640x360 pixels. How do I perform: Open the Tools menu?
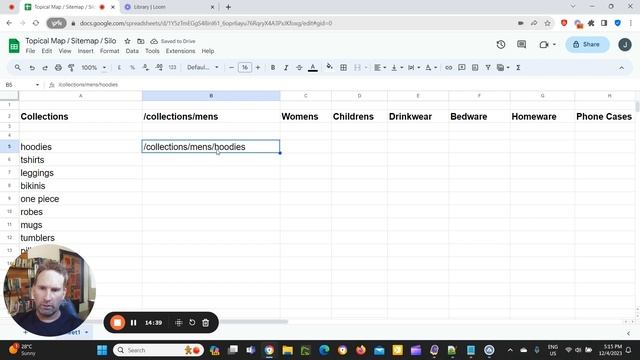click(152, 51)
